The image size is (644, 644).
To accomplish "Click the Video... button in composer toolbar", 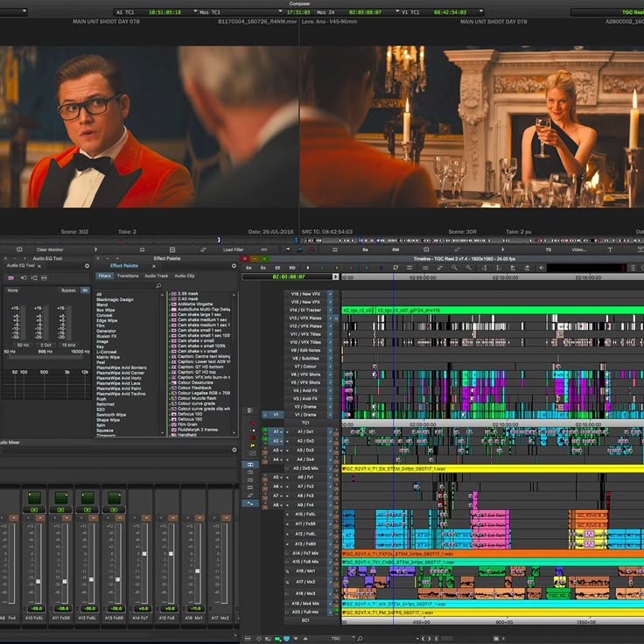I will 579,249.
